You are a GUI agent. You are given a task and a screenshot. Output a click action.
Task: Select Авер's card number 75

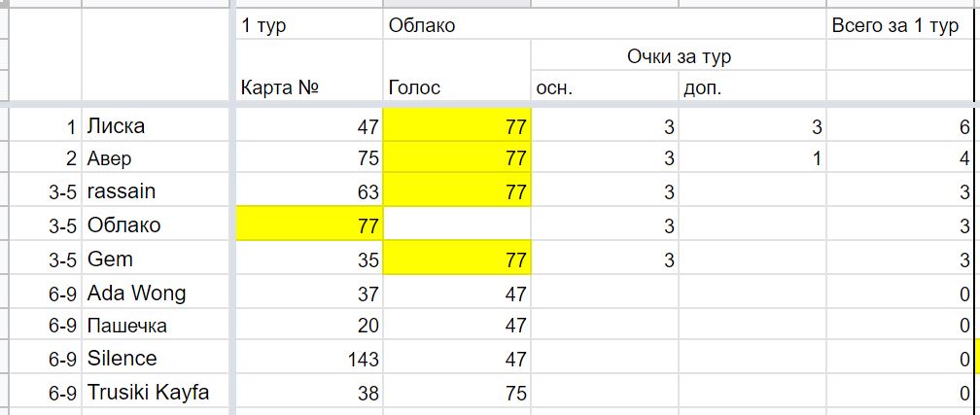tap(309, 158)
